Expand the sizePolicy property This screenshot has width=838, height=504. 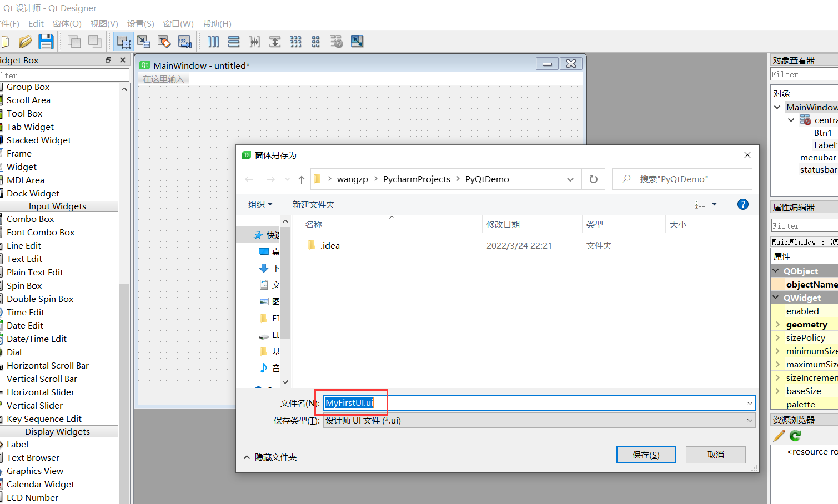click(777, 337)
